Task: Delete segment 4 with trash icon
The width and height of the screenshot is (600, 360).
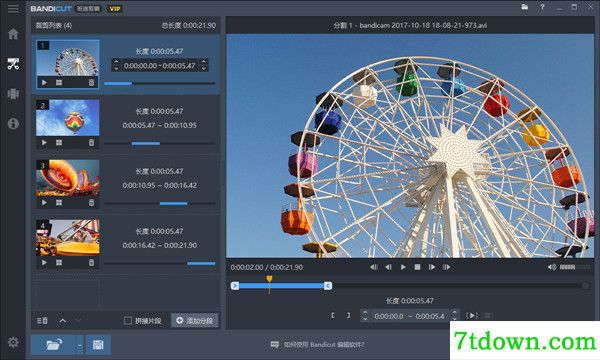Action: point(91,263)
